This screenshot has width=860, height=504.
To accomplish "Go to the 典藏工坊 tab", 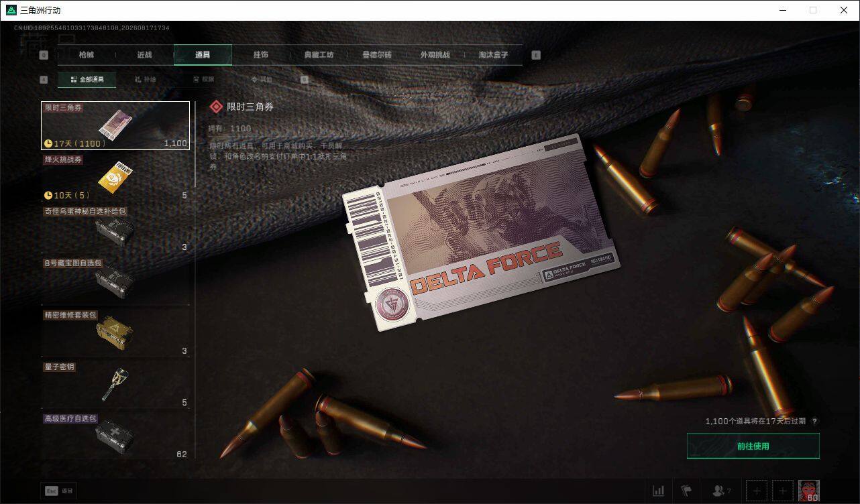I will pyautogui.click(x=319, y=55).
